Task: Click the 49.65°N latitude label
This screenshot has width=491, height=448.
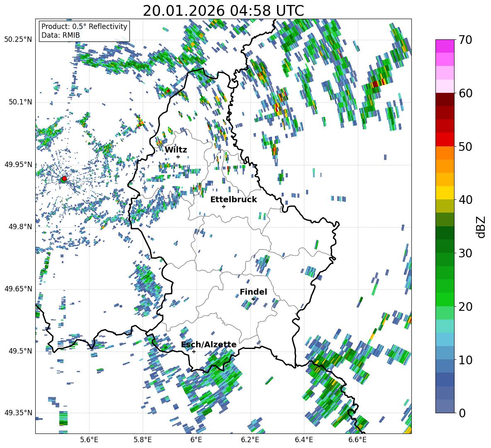Action: [x=18, y=288]
